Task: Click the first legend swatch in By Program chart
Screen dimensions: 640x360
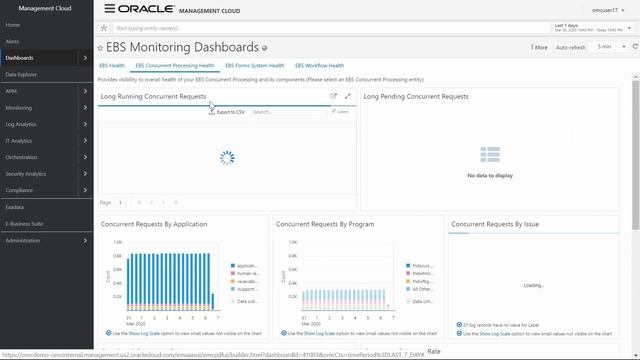Action: click(x=408, y=266)
